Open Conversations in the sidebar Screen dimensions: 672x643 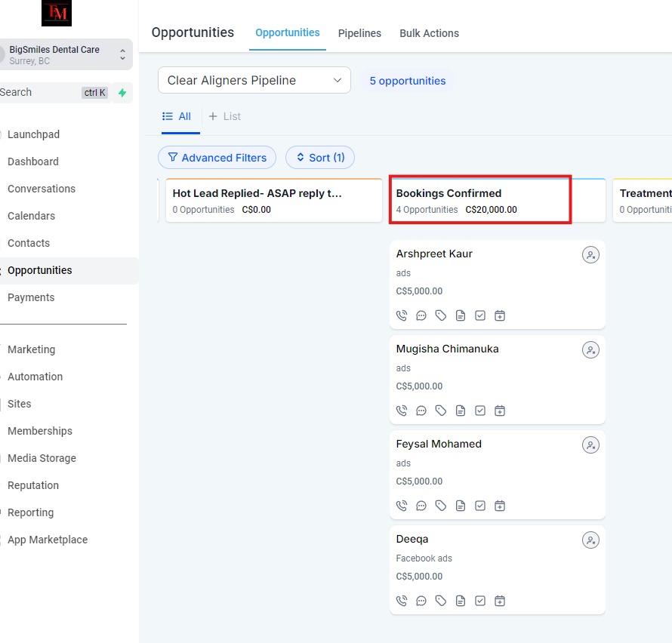(x=42, y=189)
